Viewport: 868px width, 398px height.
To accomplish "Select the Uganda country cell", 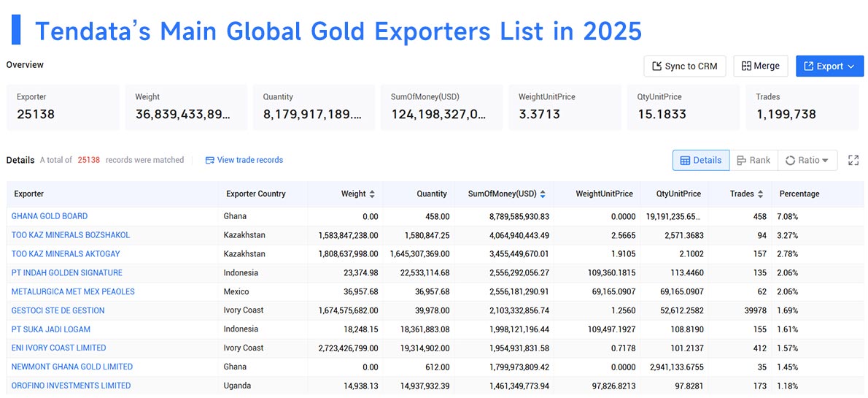I will coord(237,386).
